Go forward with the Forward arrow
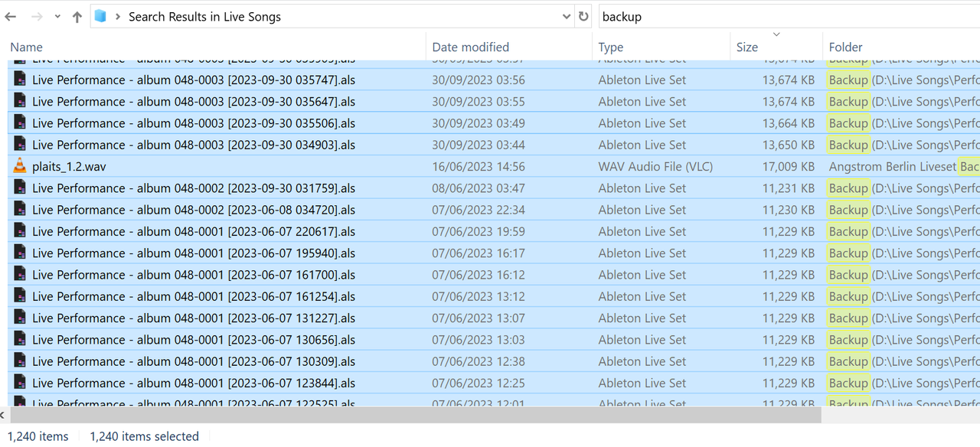The height and width of the screenshot is (447, 980). [36, 16]
